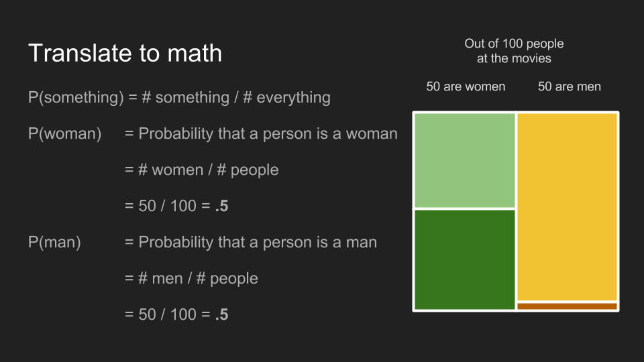Click the '# men / # people' line
Screen dimensions: 644x362
191,278
